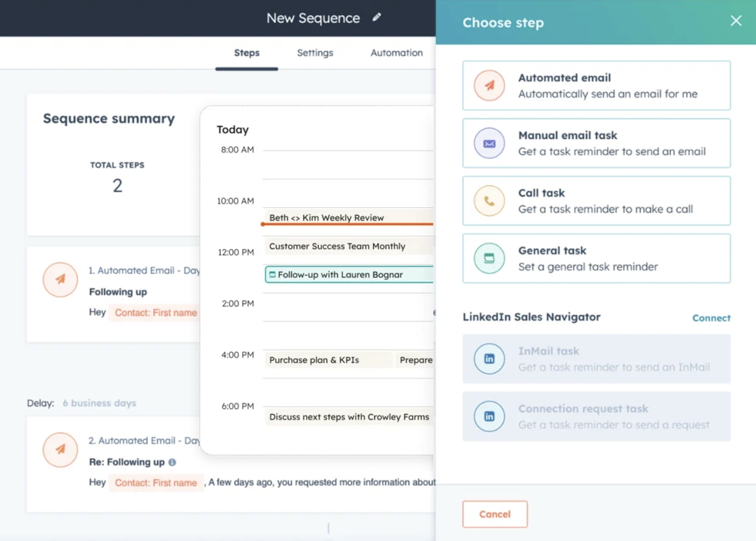Open the Settings tab
The height and width of the screenshot is (541, 756).
click(x=315, y=53)
